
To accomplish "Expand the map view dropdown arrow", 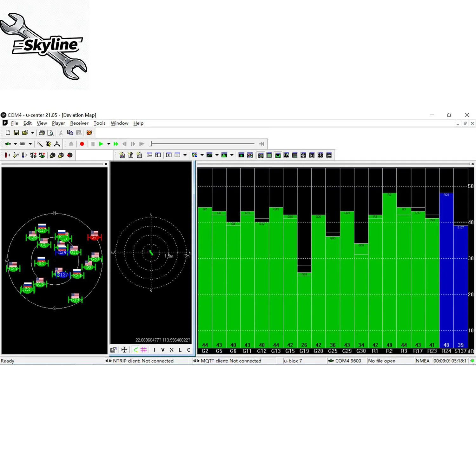I will (202, 155).
